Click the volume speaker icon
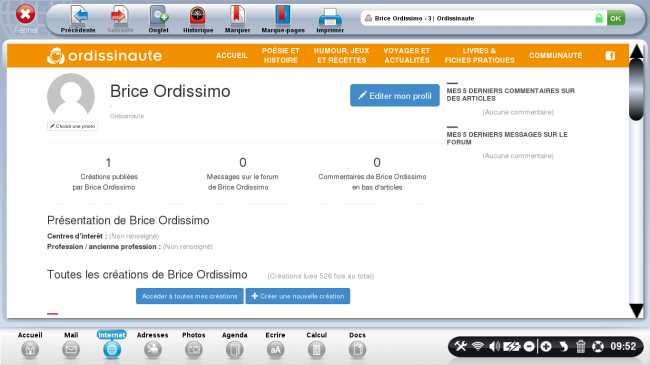 coord(494,346)
